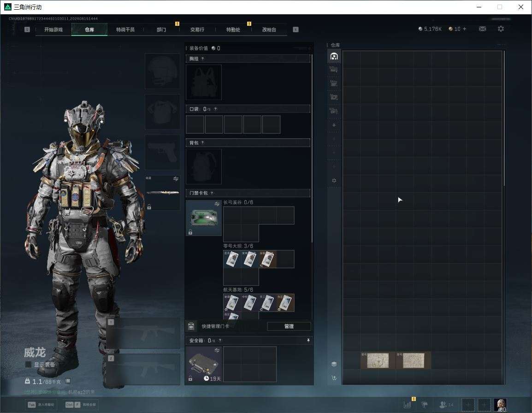Click the body armor equipment slot

(163, 112)
